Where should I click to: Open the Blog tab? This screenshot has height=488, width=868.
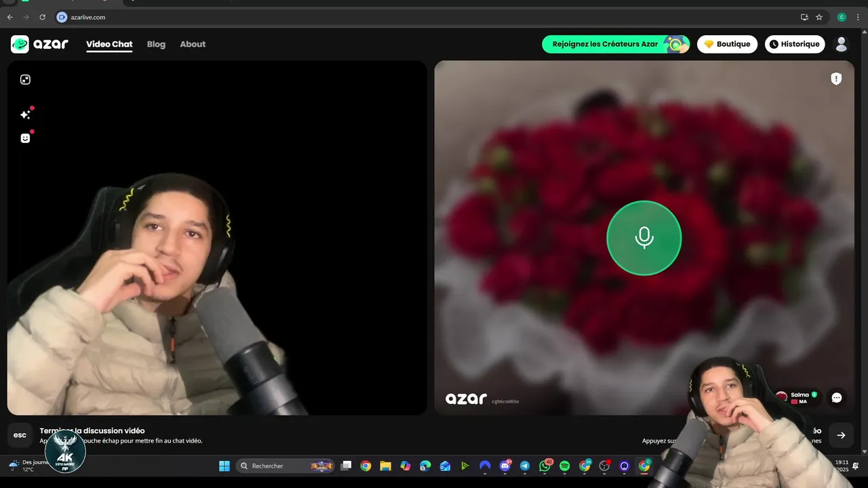click(156, 44)
